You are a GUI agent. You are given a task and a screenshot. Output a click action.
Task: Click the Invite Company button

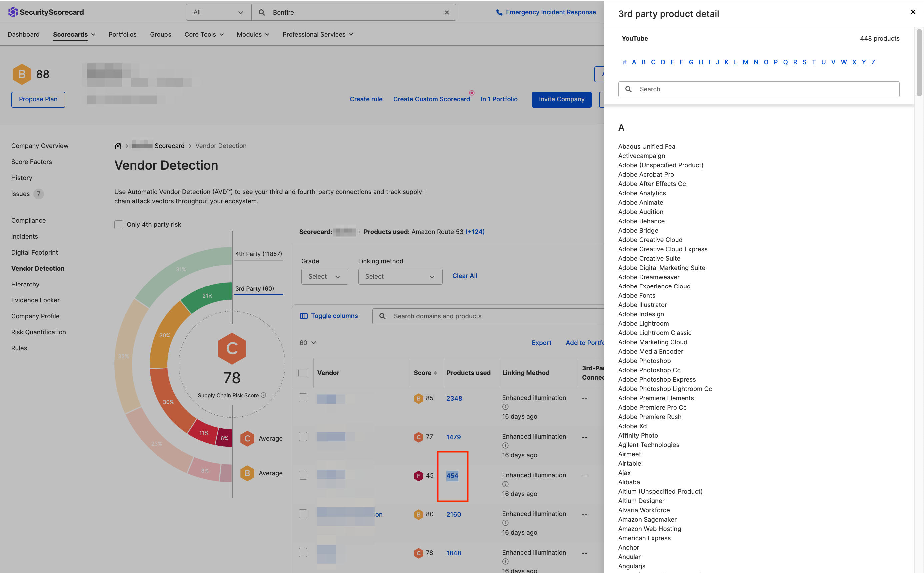pyautogui.click(x=562, y=99)
